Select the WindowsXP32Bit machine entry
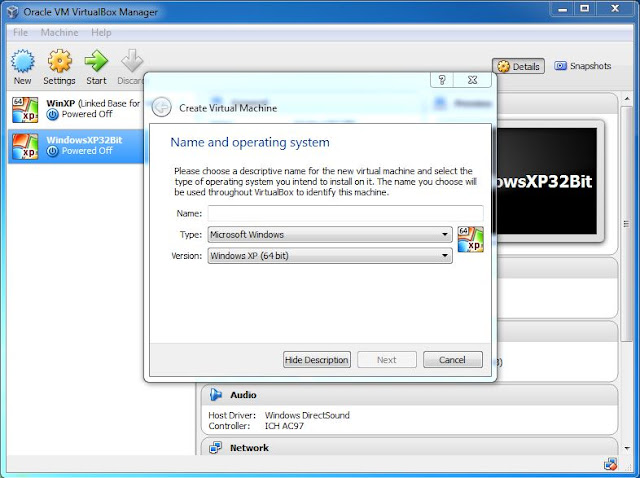 coord(76,146)
